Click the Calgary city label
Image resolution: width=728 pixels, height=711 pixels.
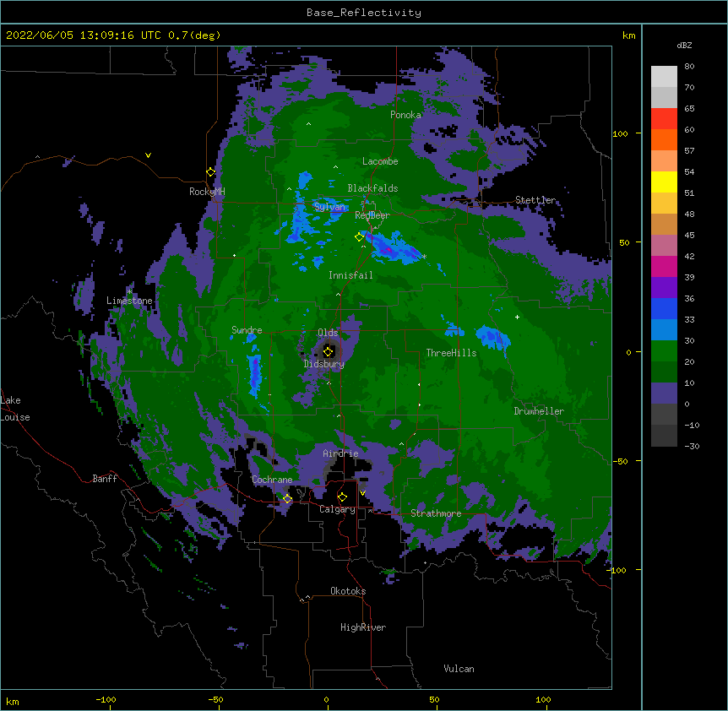[x=337, y=509]
